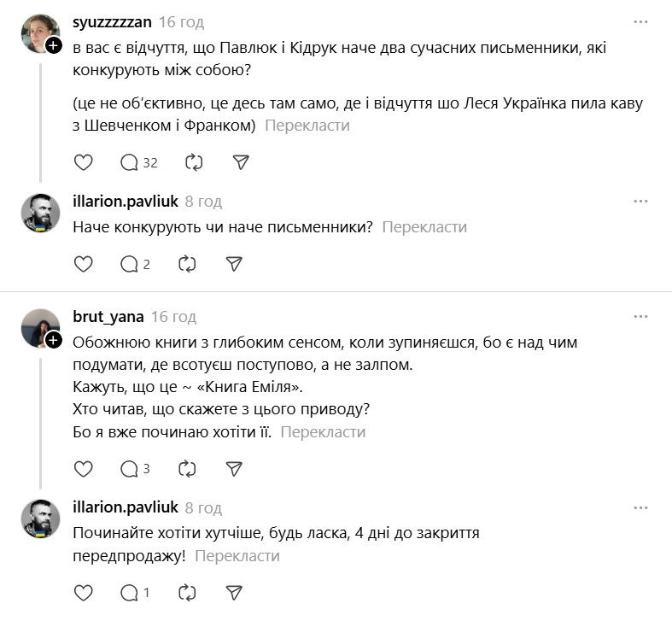Like illarion.pavliuk's reply about письменники
This screenshot has width=672, height=621.
(x=83, y=264)
